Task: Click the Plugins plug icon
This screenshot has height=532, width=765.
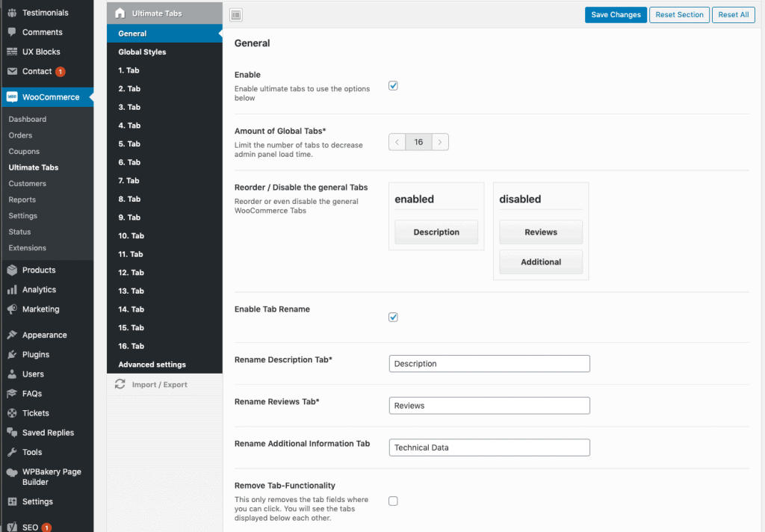Action: 12,355
